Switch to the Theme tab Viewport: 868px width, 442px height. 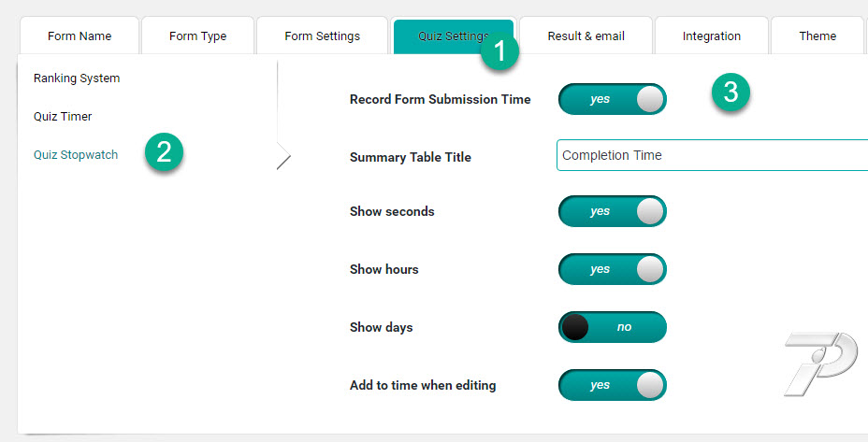click(817, 36)
